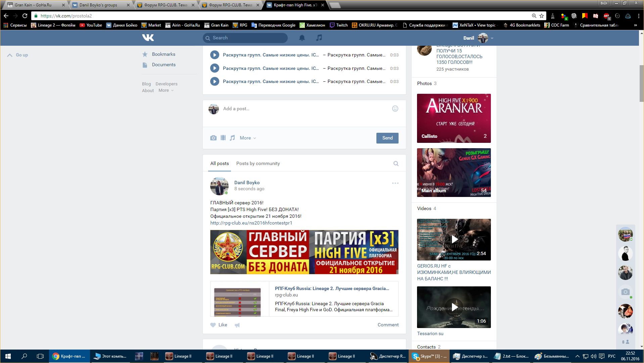Click the Send button

click(x=387, y=138)
